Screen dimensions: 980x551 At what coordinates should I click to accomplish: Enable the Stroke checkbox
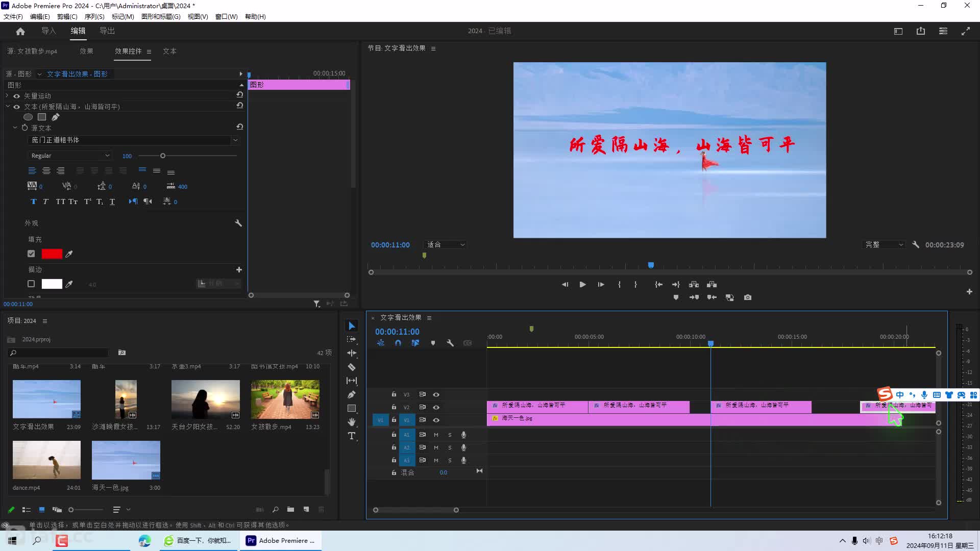point(31,284)
